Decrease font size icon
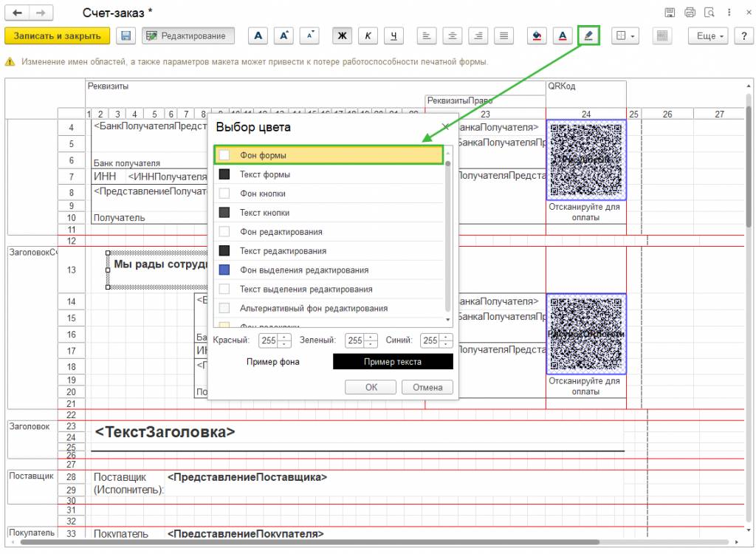Screen dimensions: 756x554 (x=309, y=35)
